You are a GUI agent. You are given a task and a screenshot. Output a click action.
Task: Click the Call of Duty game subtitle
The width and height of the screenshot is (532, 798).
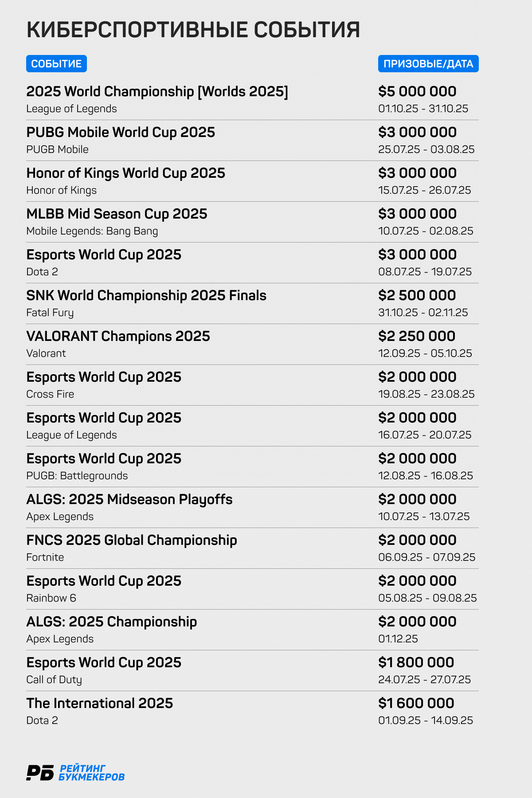pyautogui.click(x=54, y=680)
